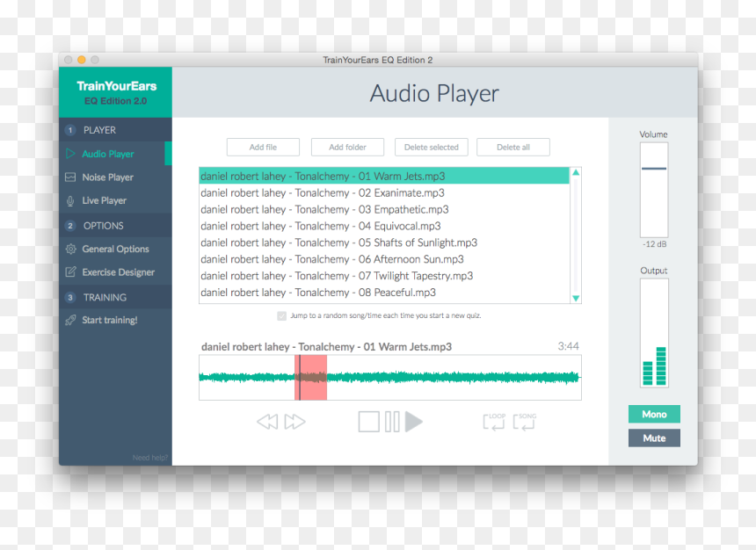
Task: Click the Volume slider handle
Action: (x=654, y=169)
